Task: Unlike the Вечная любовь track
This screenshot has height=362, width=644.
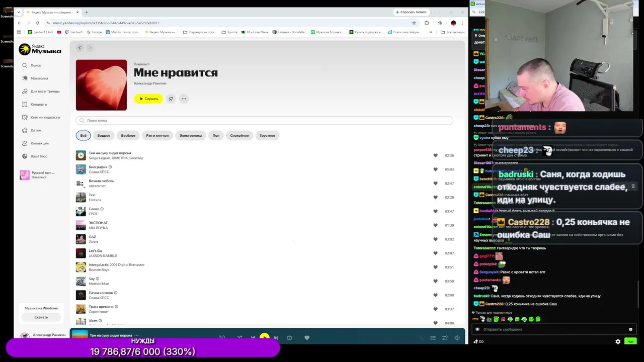Action: coord(435,184)
